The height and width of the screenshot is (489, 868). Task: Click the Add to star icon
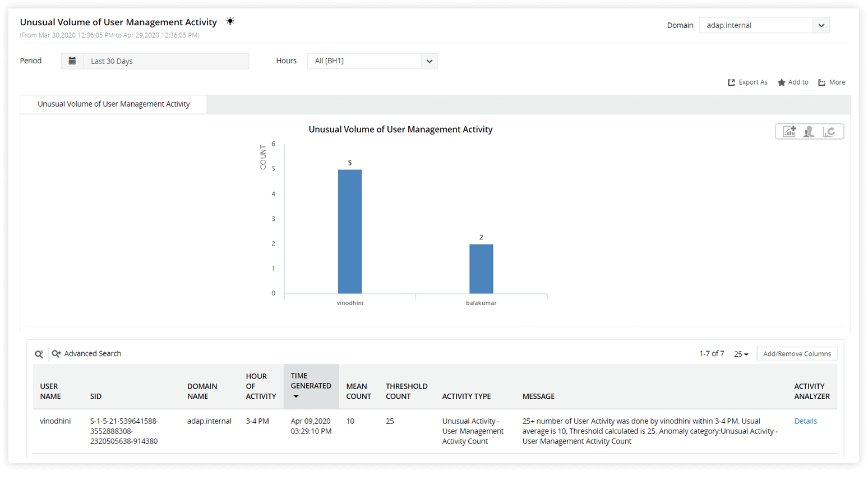tap(792, 82)
